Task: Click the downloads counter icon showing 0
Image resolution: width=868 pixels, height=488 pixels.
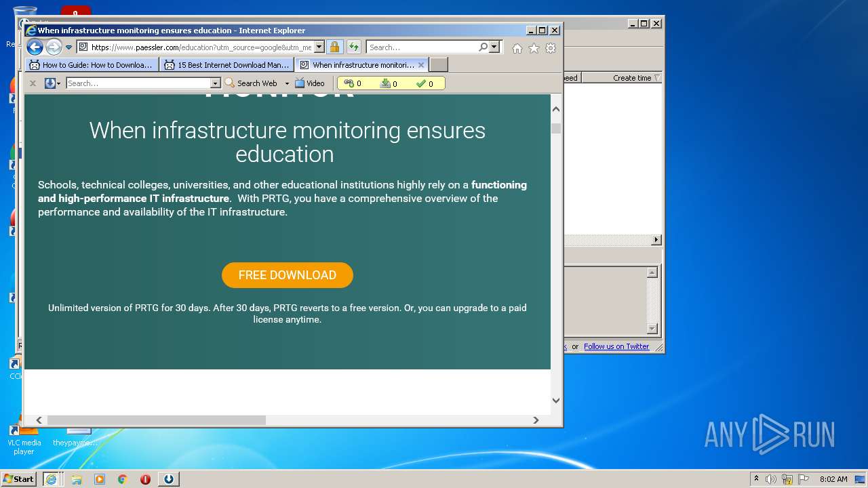Action: (x=389, y=83)
